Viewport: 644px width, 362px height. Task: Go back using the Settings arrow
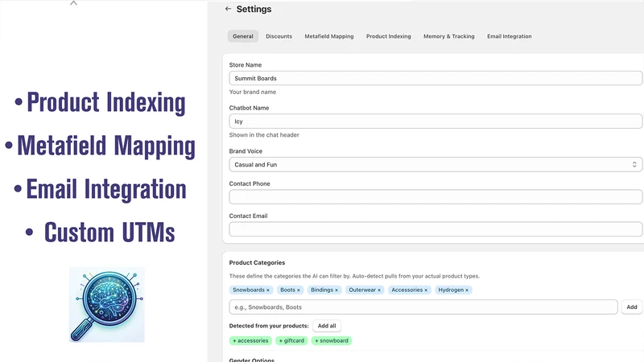click(x=229, y=9)
